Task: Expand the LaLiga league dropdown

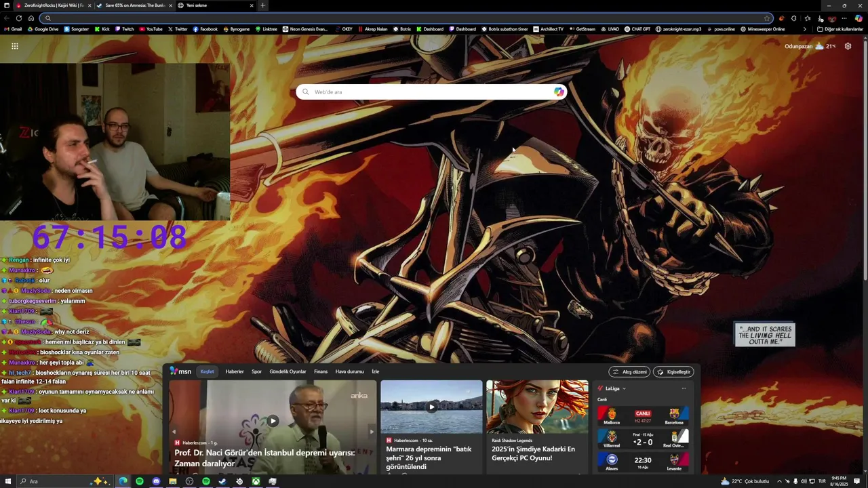Action: tap(624, 388)
